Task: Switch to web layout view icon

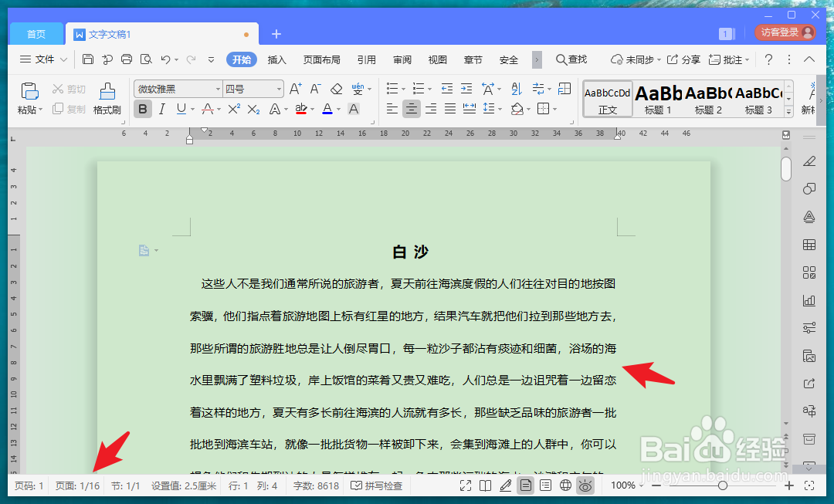Action: tap(565, 485)
